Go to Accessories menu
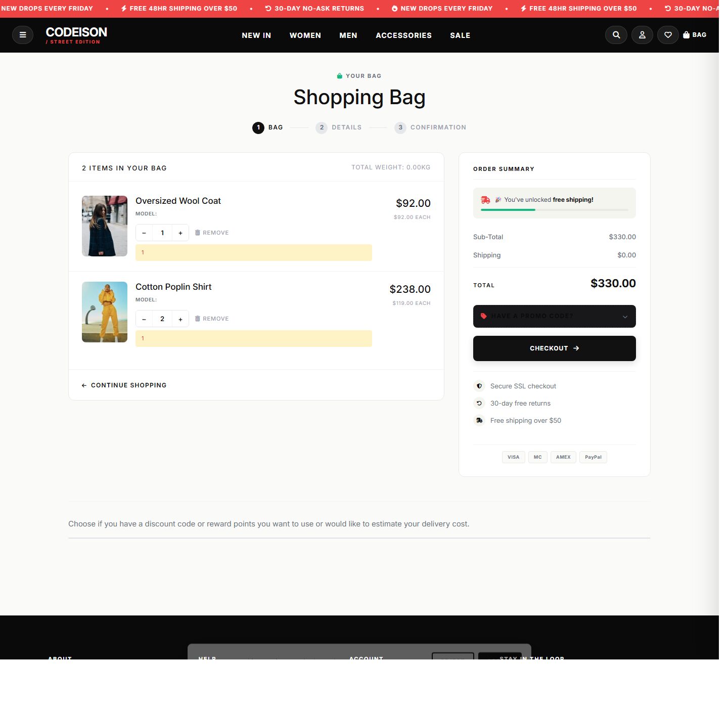 tap(403, 35)
